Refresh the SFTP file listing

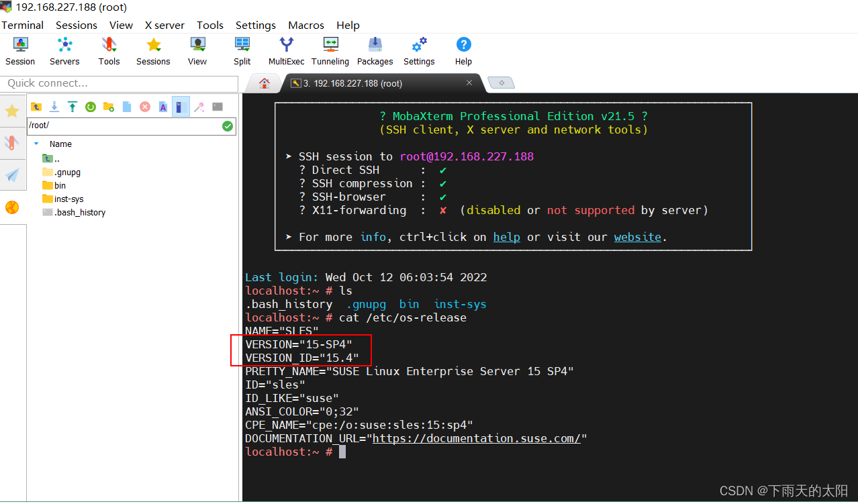90,106
